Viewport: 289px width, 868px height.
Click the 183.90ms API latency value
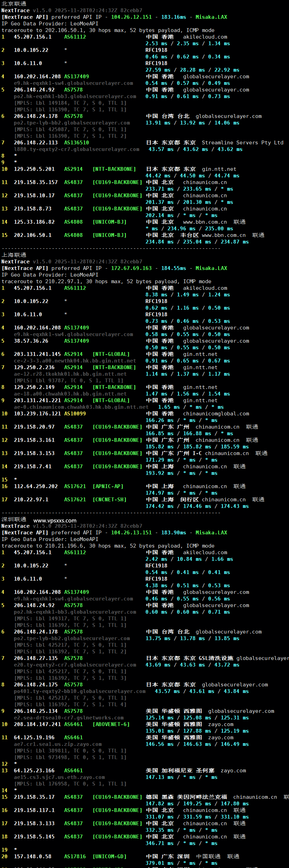tap(173, 533)
